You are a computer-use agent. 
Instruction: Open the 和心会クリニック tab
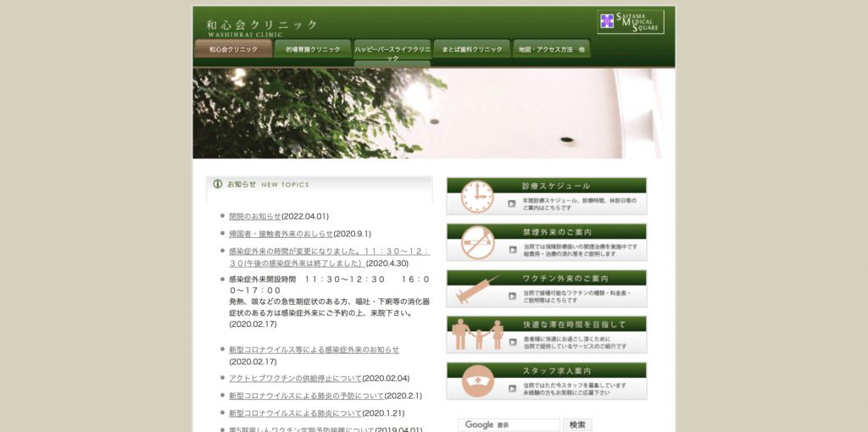click(x=233, y=49)
